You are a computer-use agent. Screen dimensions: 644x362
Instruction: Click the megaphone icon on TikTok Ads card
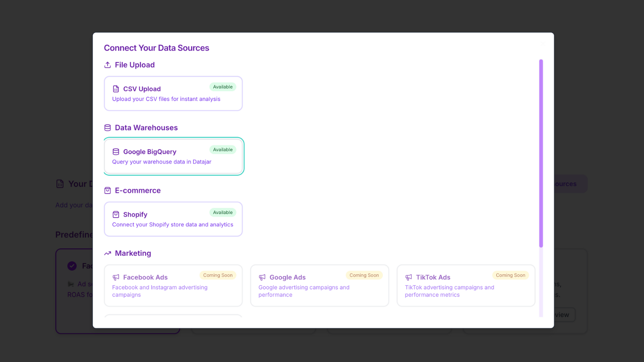tap(409, 277)
